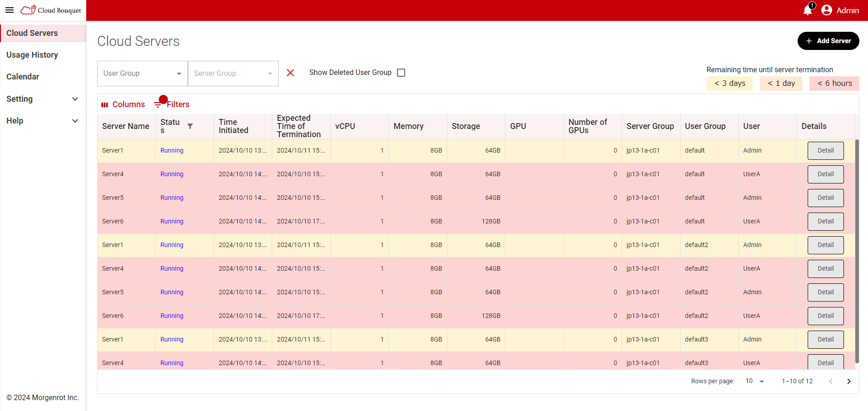This screenshot has width=868, height=411.
Task: Open Detail for Server1 in default group
Action: point(825,151)
